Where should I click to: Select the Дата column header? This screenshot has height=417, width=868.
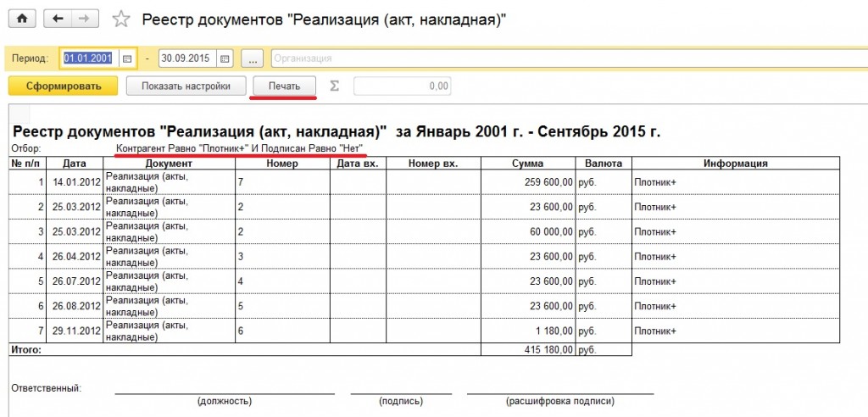coord(75,164)
